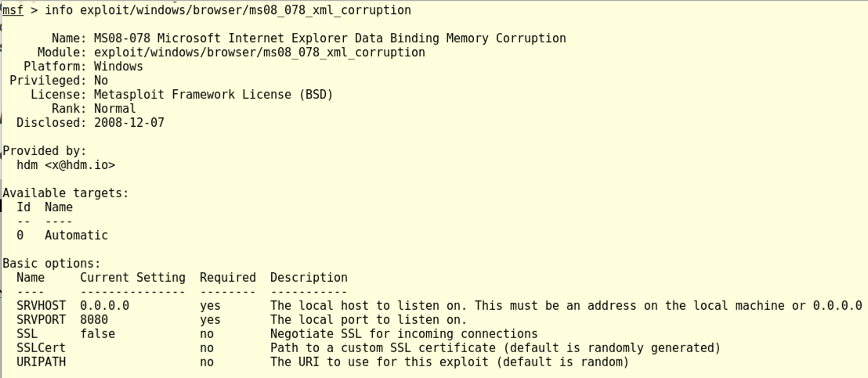This screenshot has width=868, height=378.
Task: Click the SRVHOST option name
Action: 42,306
